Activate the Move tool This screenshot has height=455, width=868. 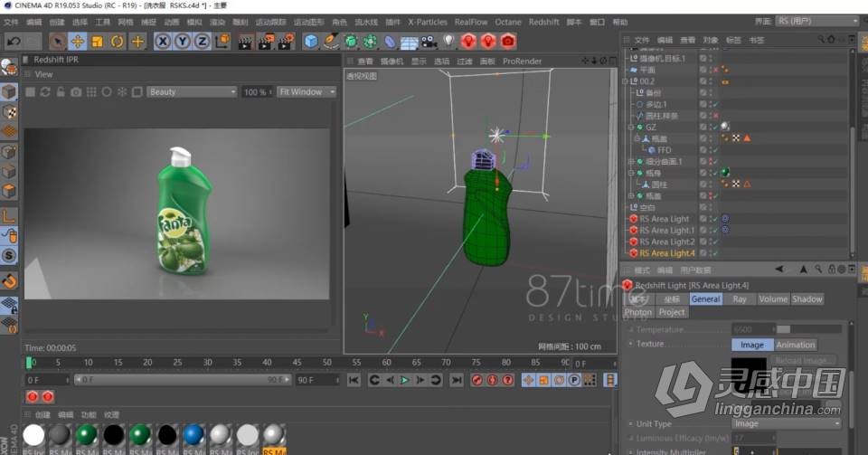click(78, 41)
